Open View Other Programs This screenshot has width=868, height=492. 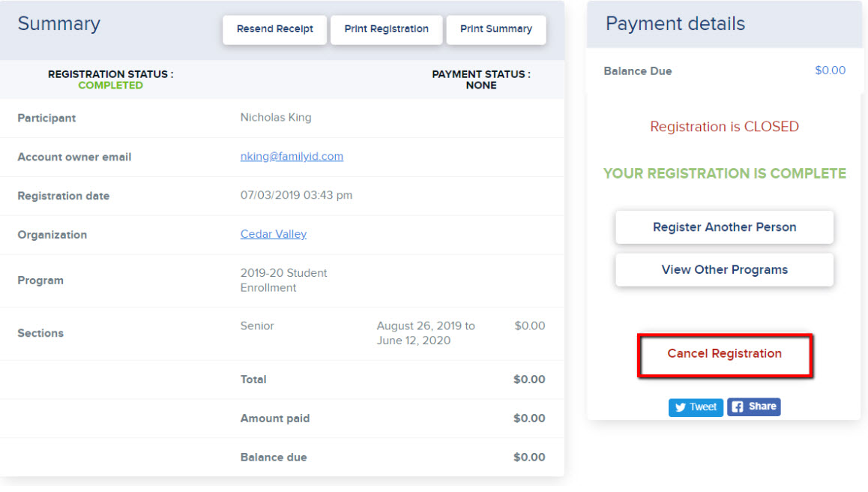(724, 270)
